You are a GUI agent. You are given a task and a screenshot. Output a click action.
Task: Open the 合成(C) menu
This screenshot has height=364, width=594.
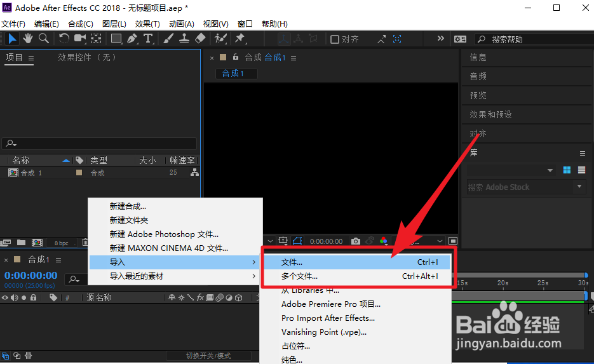tap(80, 24)
